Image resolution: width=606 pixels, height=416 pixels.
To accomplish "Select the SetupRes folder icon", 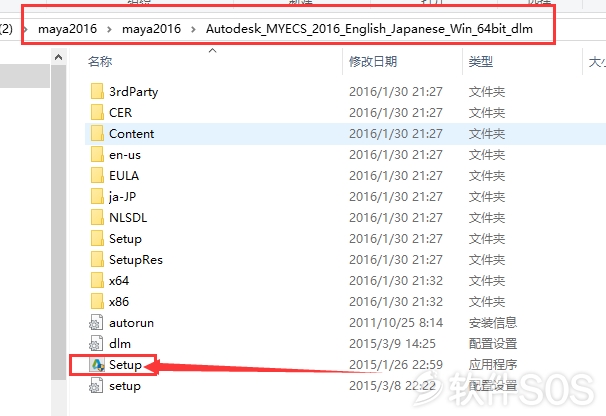I will (97, 259).
